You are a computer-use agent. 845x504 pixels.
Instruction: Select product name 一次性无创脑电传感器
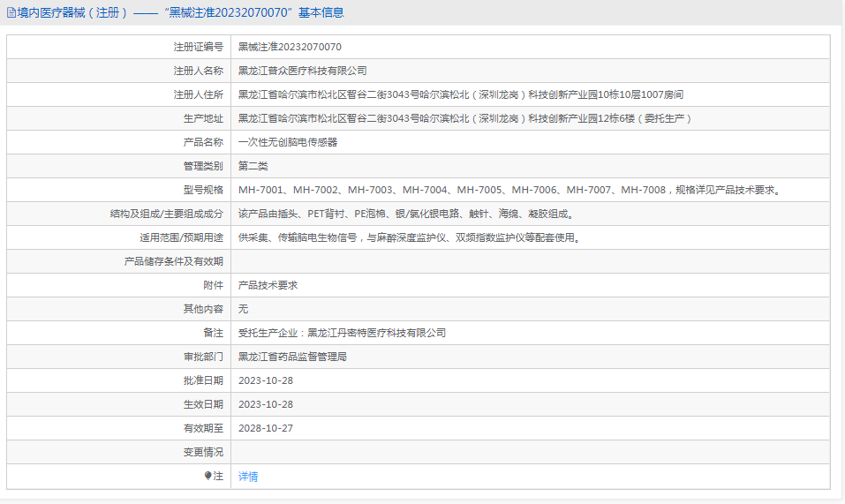pyautogui.click(x=288, y=142)
